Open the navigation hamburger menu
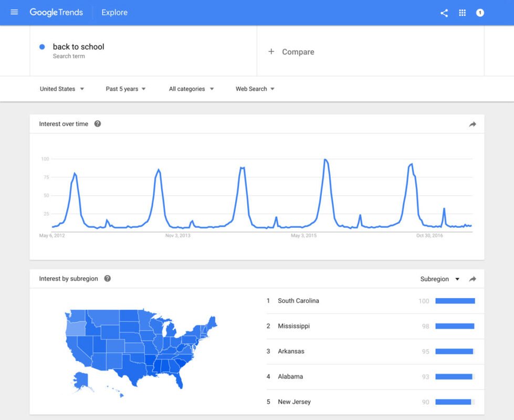This screenshot has width=514, height=420. 14,12
